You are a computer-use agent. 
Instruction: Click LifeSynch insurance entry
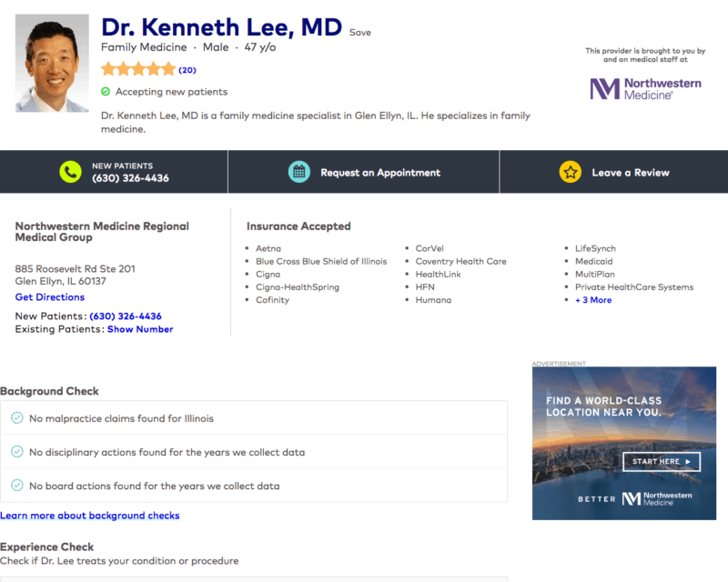pos(595,249)
